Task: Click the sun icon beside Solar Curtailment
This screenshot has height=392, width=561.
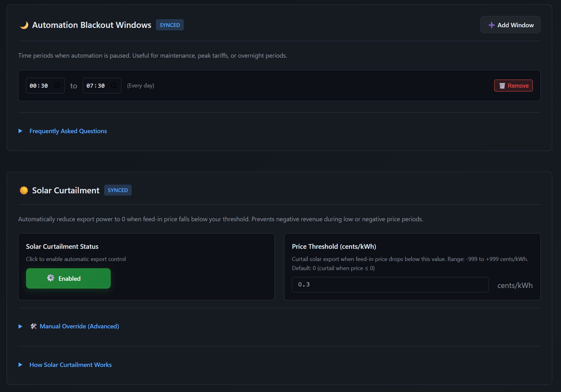Action: click(24, 190)
